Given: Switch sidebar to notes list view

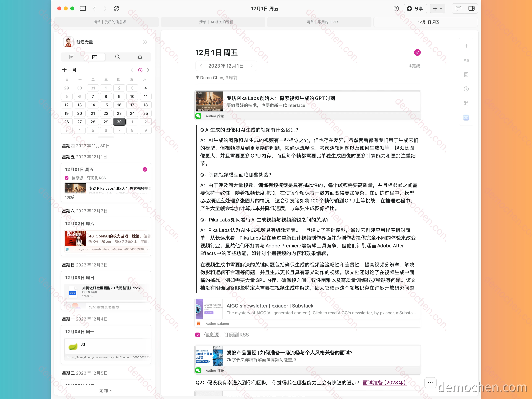Looking at the screenshot, I should (x=72, y=57).
